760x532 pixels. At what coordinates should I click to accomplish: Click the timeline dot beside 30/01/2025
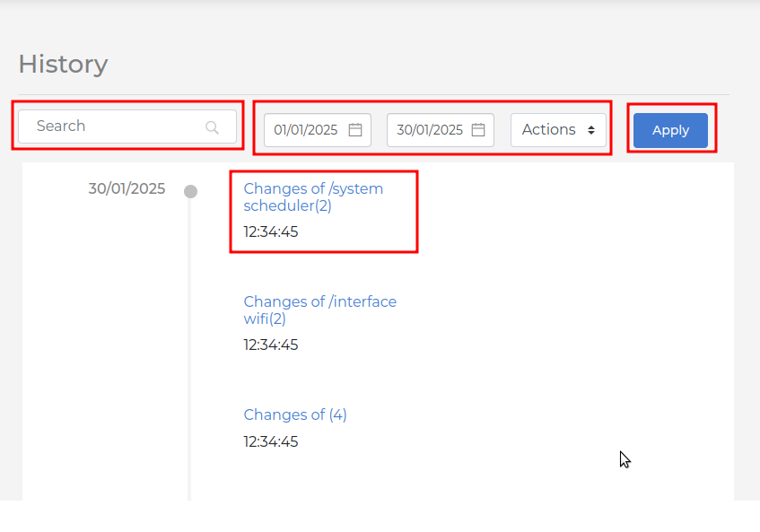tap(190, 191)
